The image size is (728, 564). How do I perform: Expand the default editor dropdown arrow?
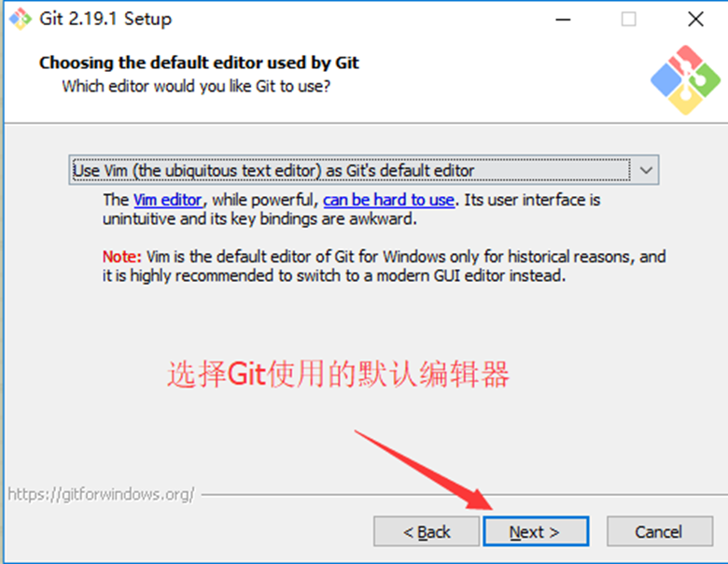click(x=646, y=170)
